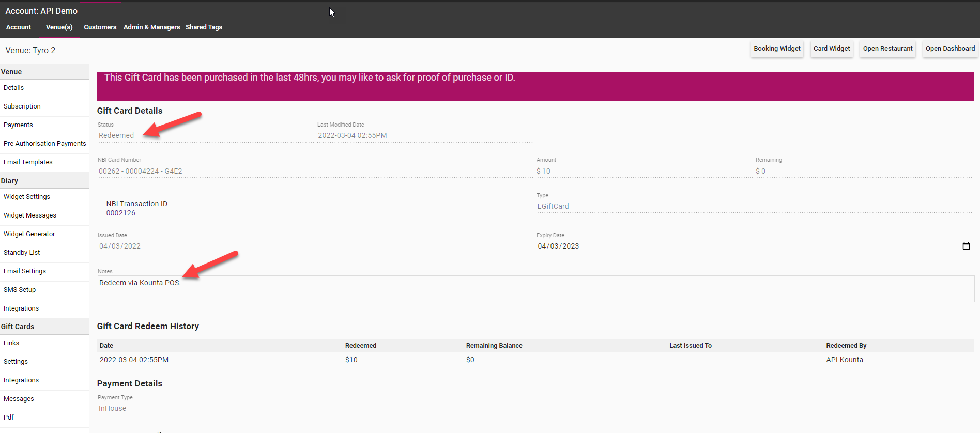Click in the Notes text field
This screenshot has height=433, width=980.
click(535, 289)
